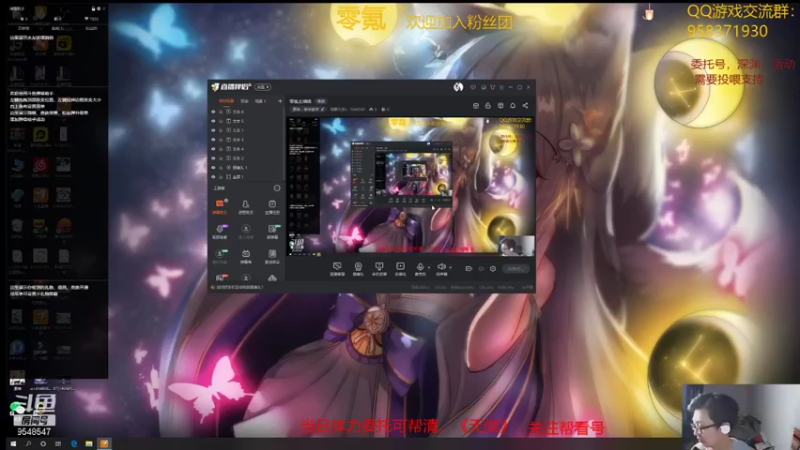Expand the speaker options arrow

click(x=450, y=267)
